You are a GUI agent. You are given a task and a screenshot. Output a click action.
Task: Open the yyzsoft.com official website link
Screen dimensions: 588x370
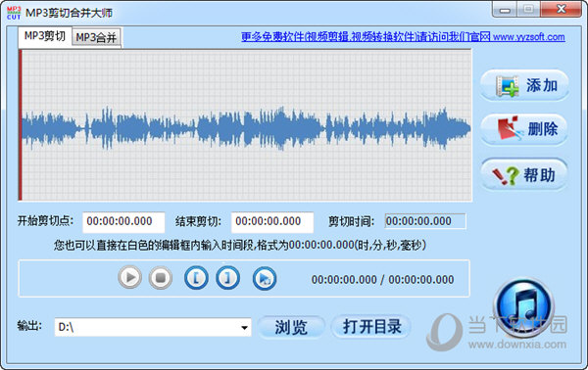(x=403, y=36)
